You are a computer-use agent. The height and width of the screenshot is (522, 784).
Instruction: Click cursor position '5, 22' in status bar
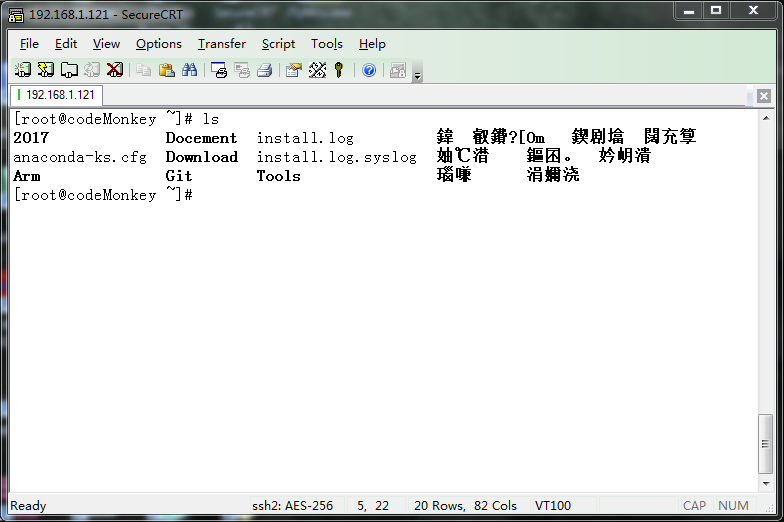372,506
